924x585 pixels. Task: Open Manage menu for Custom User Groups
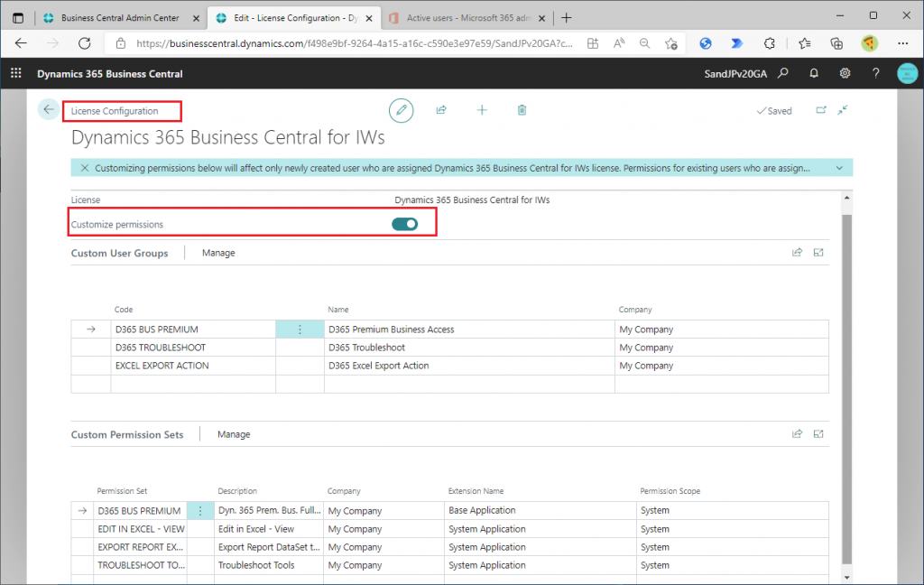click(x=218, y=253)
